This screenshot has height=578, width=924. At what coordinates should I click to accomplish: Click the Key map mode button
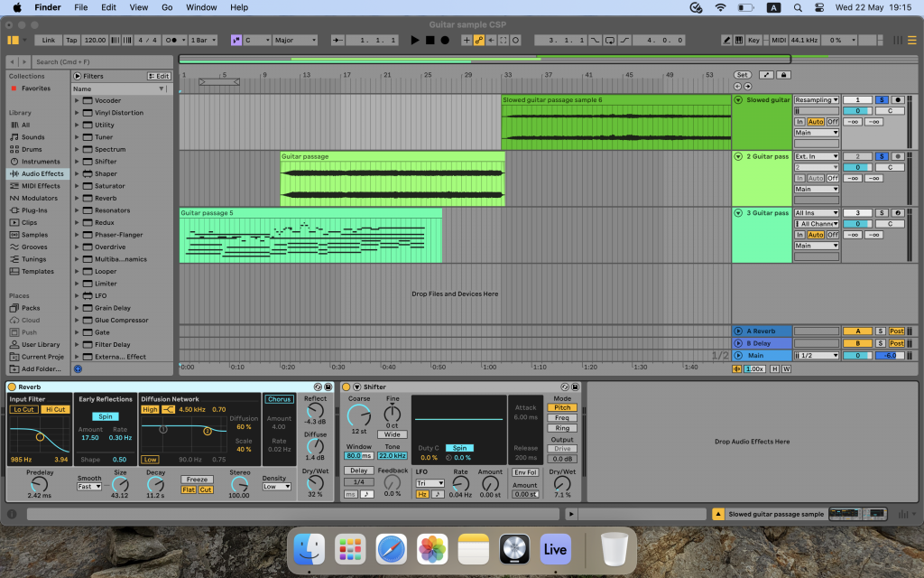tap(753, 40)
